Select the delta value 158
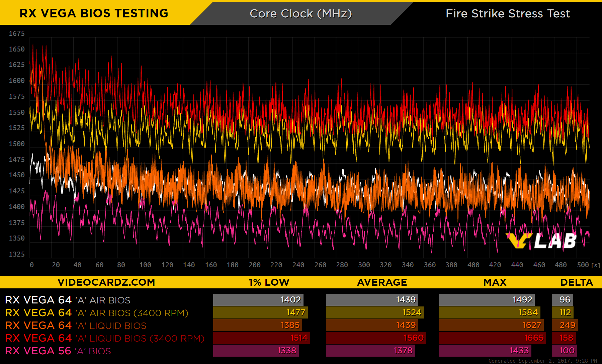The height and width of the screenshot is (364, 602). pos(566,338)
